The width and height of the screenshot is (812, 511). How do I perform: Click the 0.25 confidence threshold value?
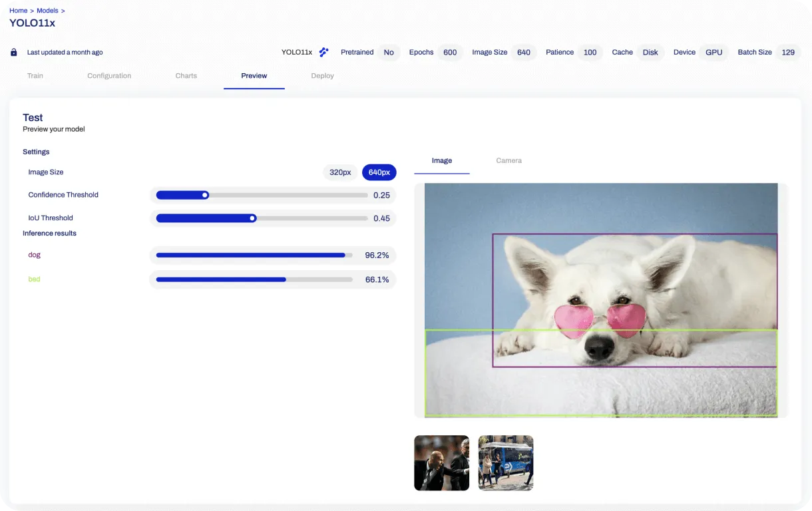(x=381, y=195)
